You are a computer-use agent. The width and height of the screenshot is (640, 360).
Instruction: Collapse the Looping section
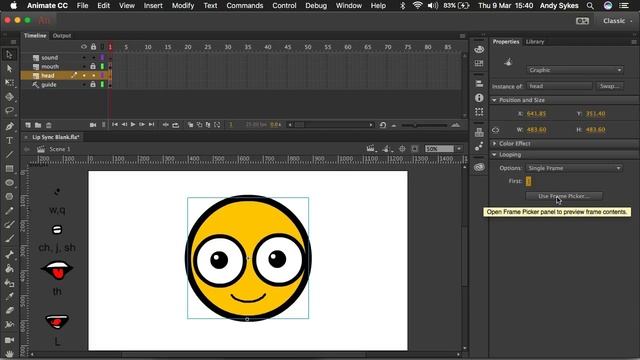tap(494, 155)
